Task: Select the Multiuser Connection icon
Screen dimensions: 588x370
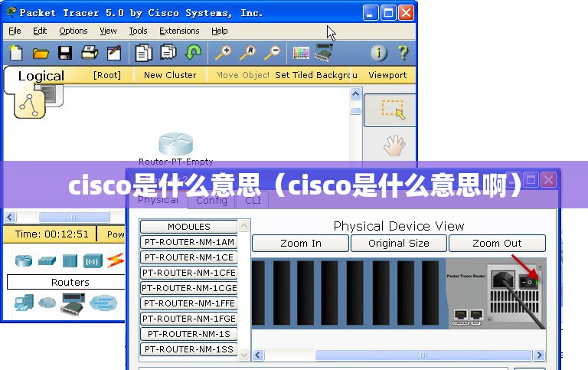Action: 103,302
